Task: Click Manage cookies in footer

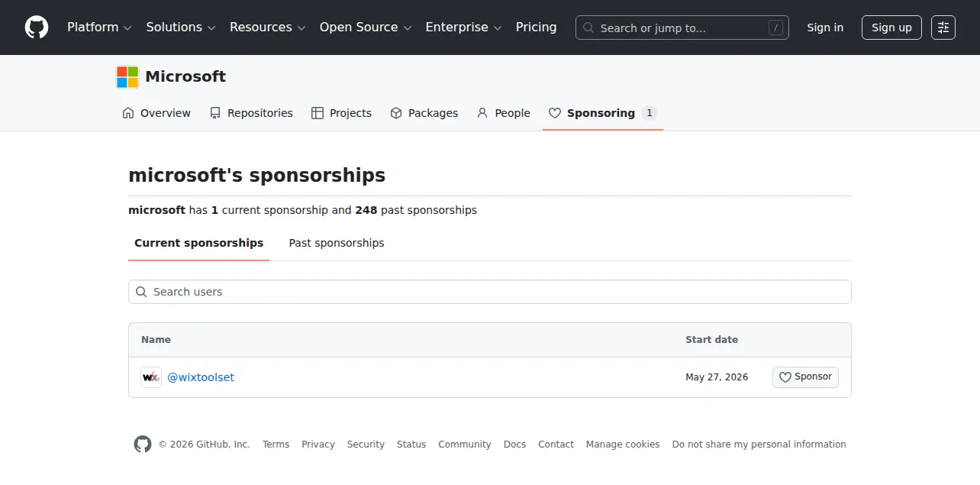Action: pos(623,445)
